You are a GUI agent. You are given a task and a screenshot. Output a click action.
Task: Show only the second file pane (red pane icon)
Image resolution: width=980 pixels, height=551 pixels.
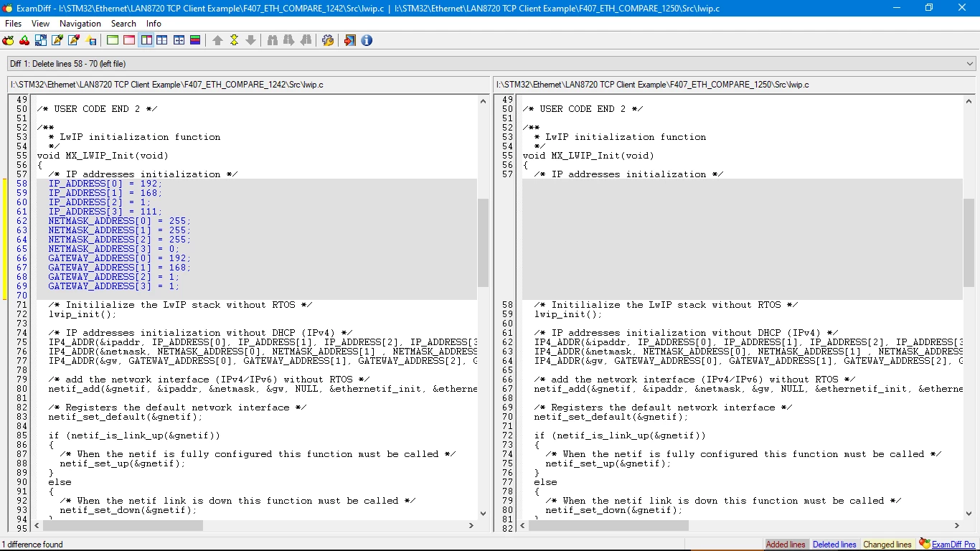[x=129, y=40]
